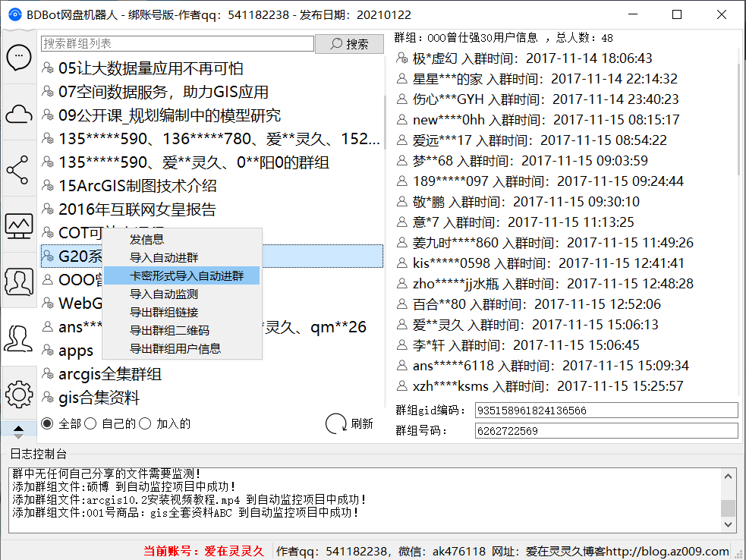Select the cloud storage icon in sidebar
This screenshot has height=560, width=746.
pos(18,114)
